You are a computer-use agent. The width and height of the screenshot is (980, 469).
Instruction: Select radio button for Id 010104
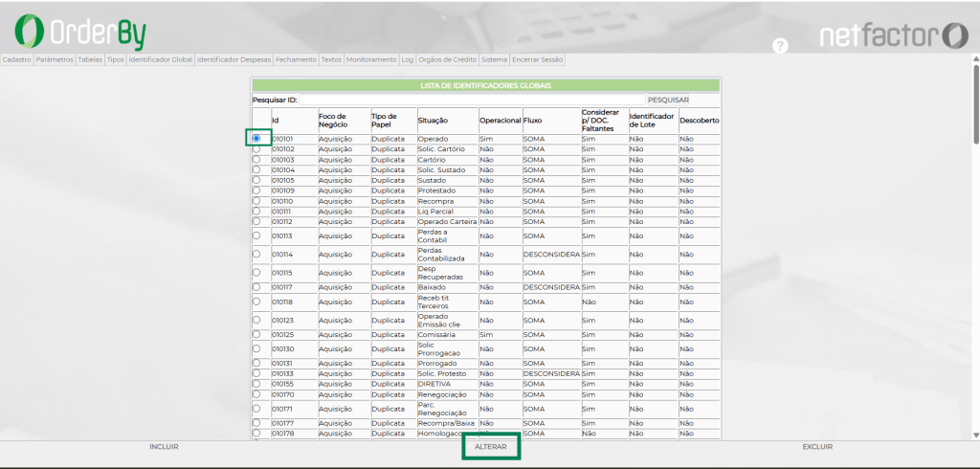(256, 169)
